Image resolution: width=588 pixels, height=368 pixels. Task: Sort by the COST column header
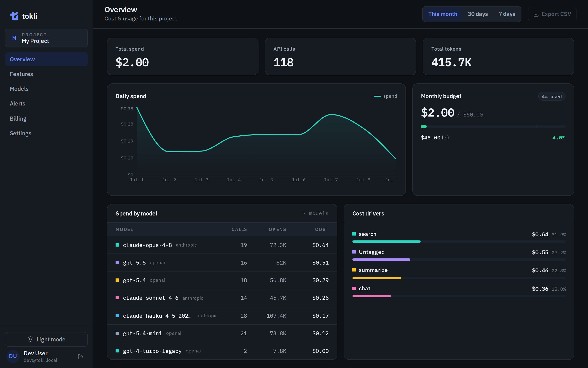[x=322, y=230]
